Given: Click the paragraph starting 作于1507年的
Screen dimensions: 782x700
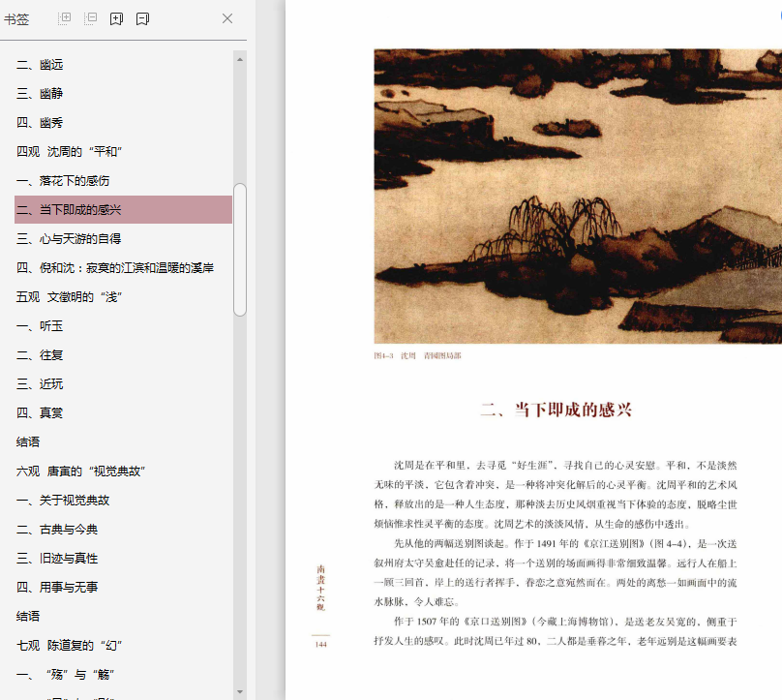Looking at the screenshot, I should (556, 631).
